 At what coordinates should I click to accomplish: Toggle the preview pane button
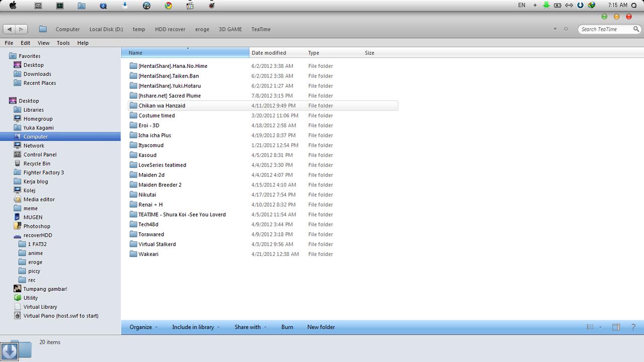pos(616,327)
